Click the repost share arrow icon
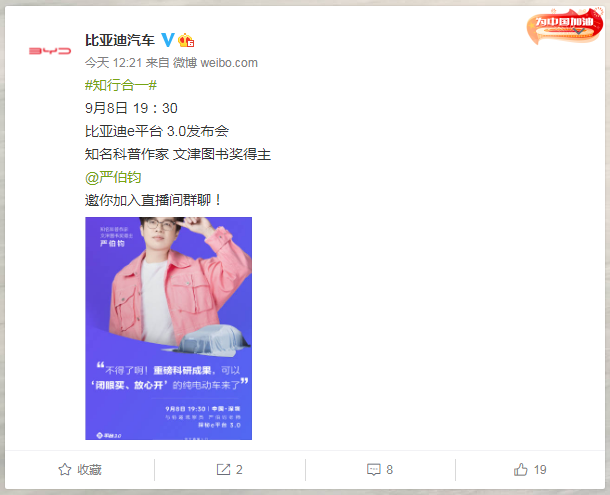 223,470
